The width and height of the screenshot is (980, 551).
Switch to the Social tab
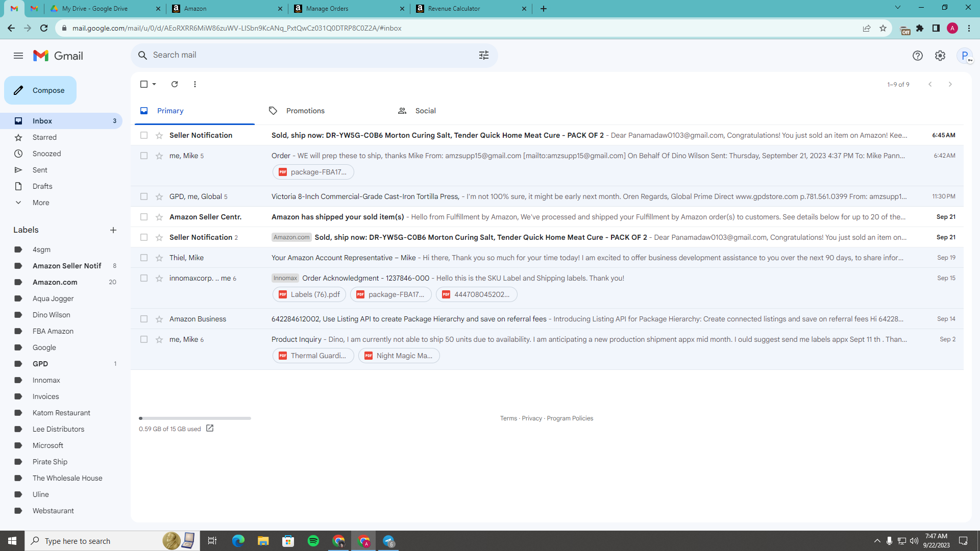click(x=452, y=111)
